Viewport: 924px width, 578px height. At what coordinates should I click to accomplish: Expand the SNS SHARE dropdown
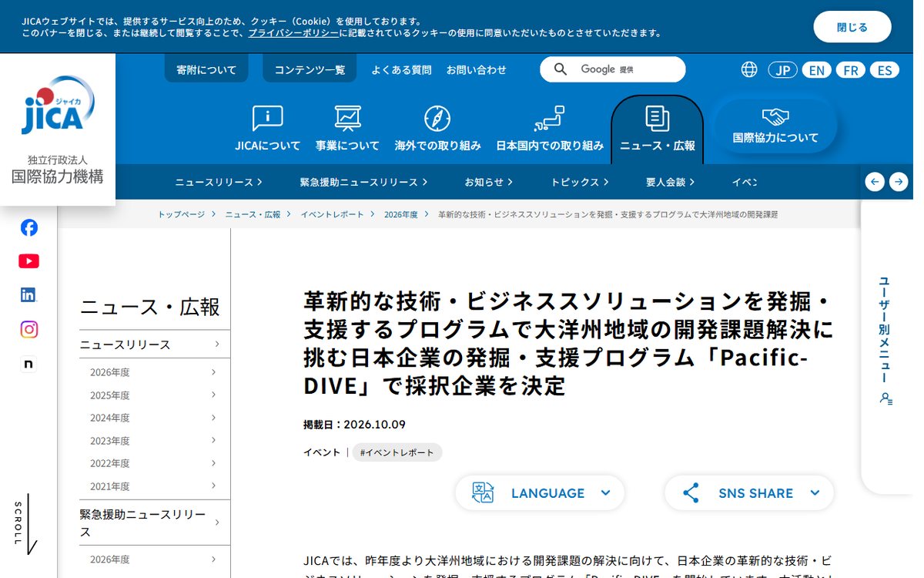(x=749, y=493)
